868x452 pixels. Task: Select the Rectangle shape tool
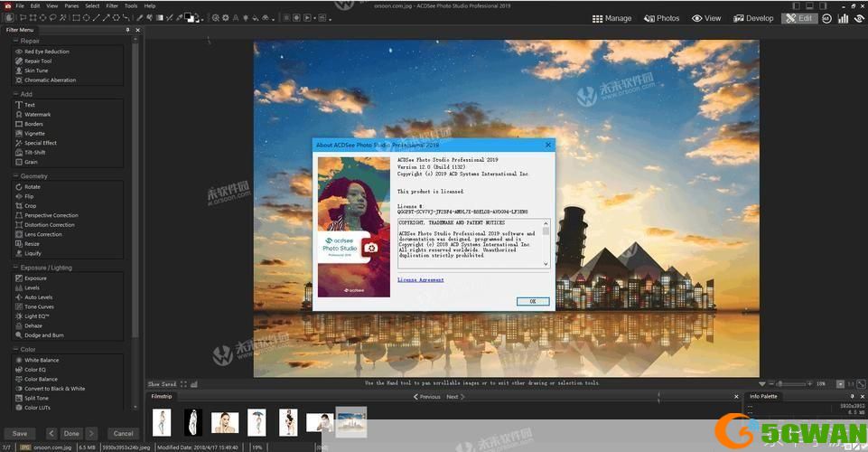pos(76,18)
